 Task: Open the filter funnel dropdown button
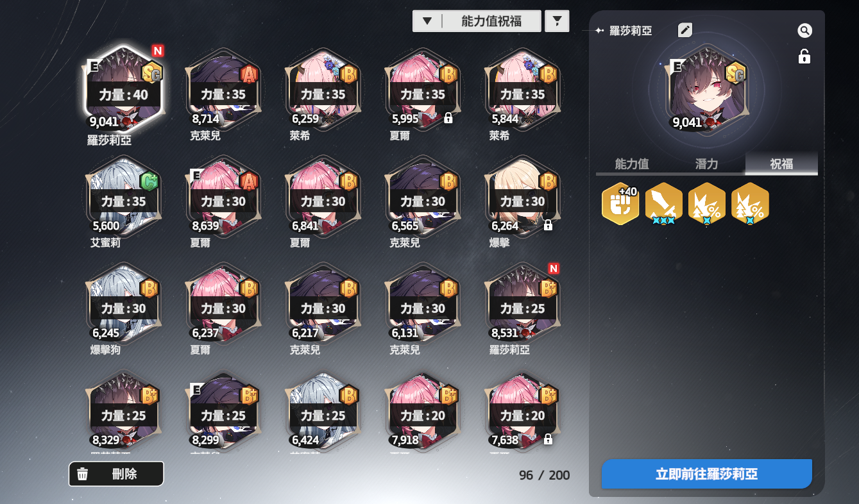pos(557,21)
